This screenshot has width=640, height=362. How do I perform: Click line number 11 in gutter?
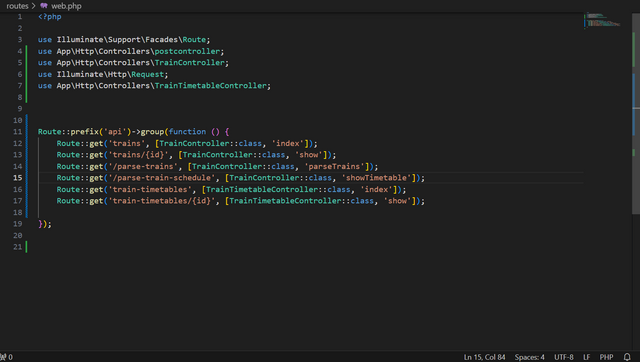18,131
